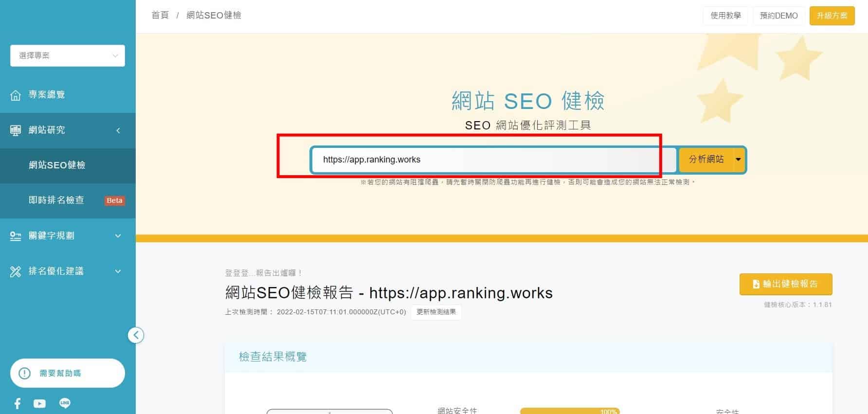Expand the 關鍵字規劃 menu chevron
This screenshot has height=414, width=868.
coord(118,236)
